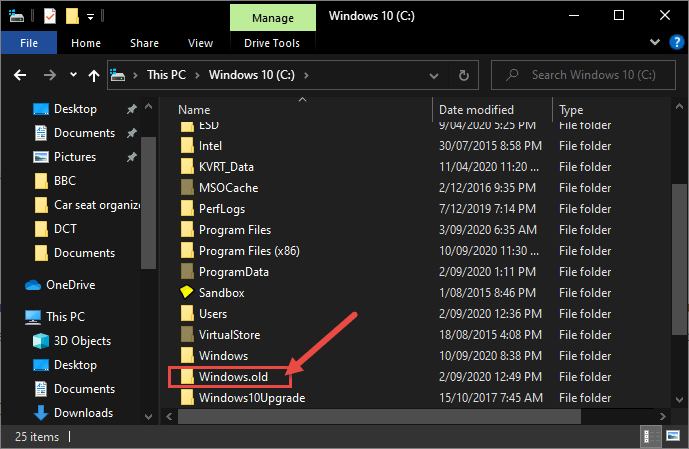The width and height of the screenshot is (689, 449).
Task: Click horizontal scrollbar of file list
Action: [379, 416]
